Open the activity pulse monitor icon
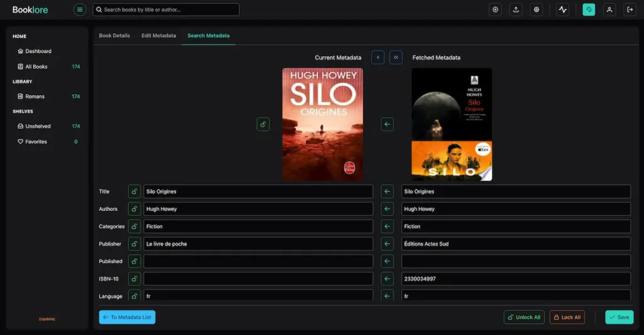The height and width of the screenshot is (335, 644). coord(563,9)
